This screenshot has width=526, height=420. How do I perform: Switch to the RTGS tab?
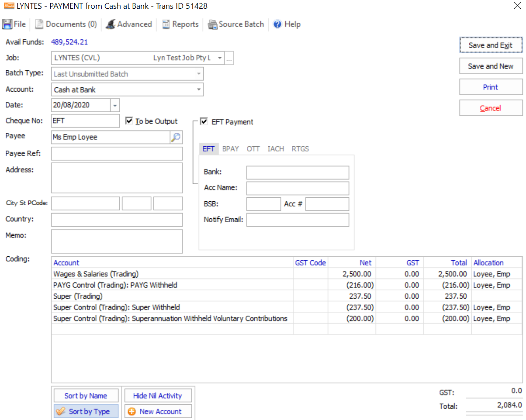coord(300,149)
